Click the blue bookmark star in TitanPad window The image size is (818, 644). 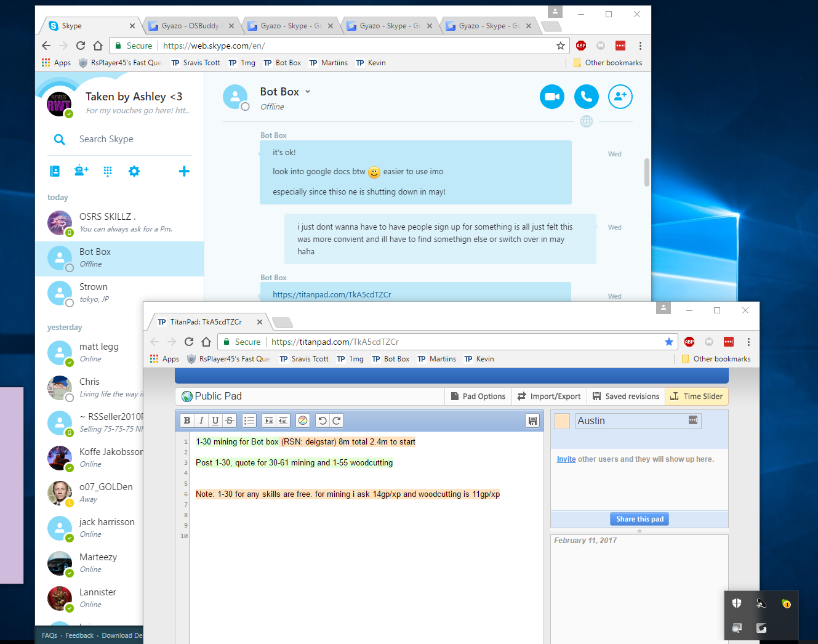point(669,342)
